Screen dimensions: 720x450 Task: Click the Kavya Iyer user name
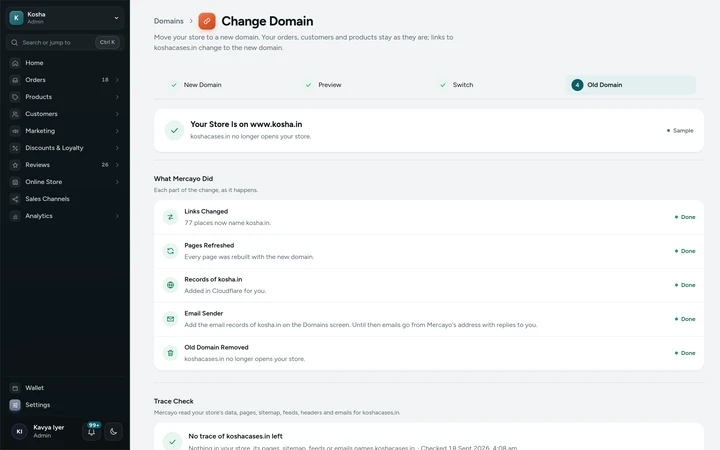tap(49, 428)
